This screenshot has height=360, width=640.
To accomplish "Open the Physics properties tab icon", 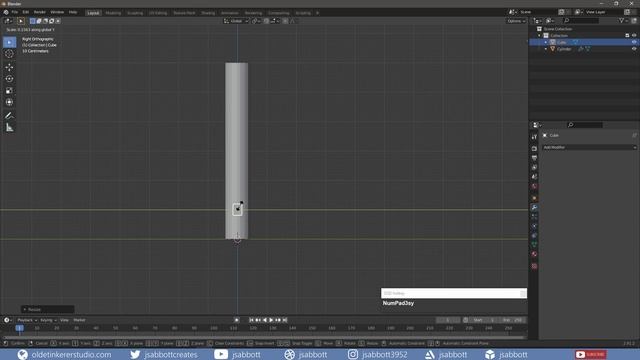I will [534, 226].
